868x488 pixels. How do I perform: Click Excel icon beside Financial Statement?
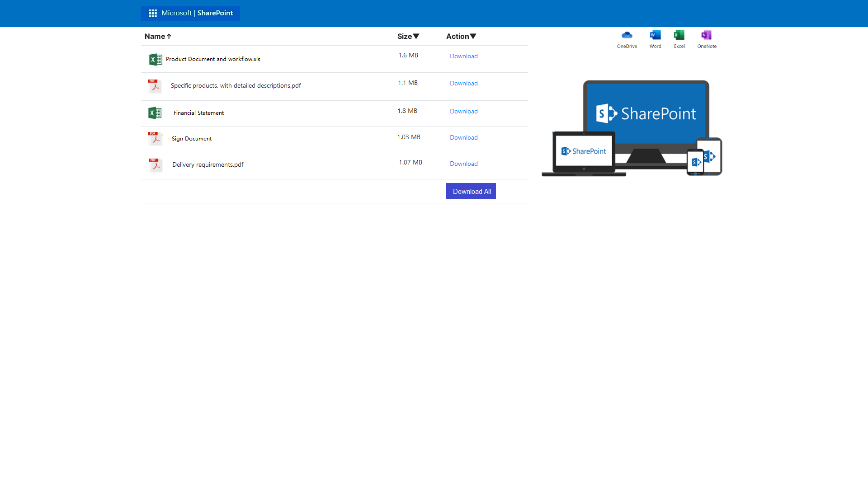tap(155, 113)
